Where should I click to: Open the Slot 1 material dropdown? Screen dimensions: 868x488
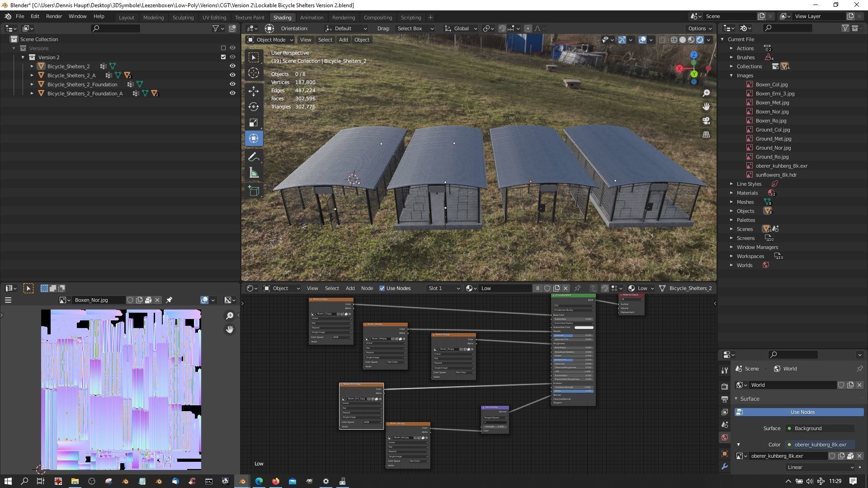pos(443,288)
